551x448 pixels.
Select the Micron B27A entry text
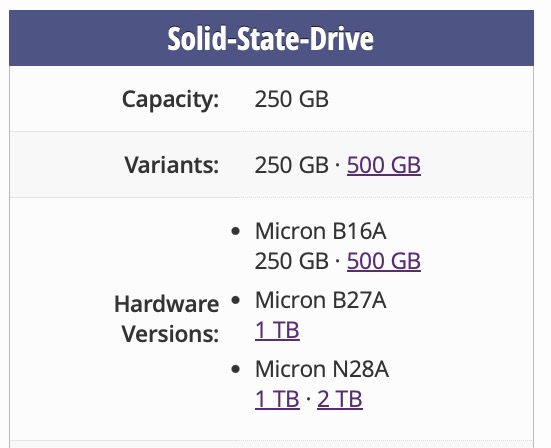[320, 300]
